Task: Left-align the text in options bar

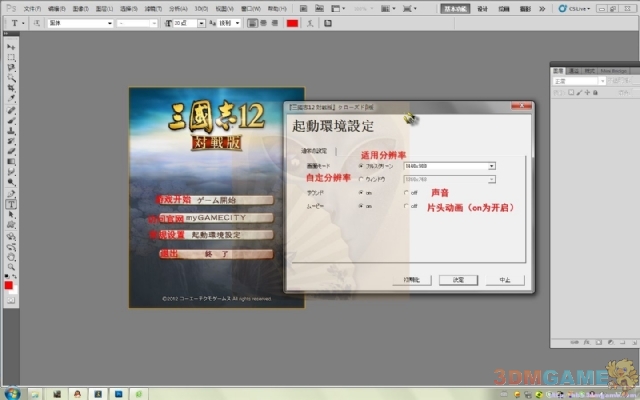Action: coord(253,23)
